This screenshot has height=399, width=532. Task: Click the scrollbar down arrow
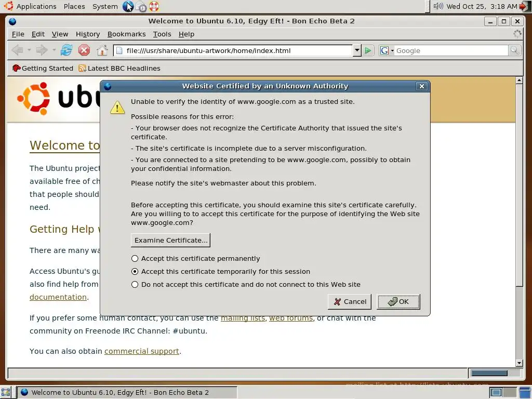point(519,363)
